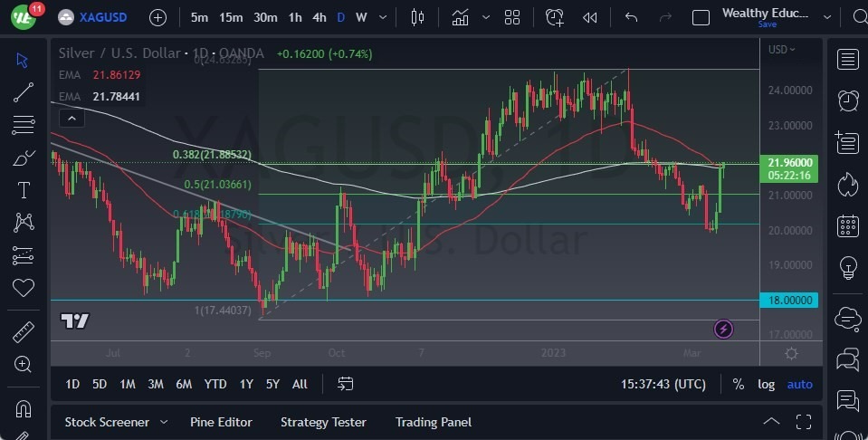Image resolution: width=868 pixels, height=440 pixels.
Task: Expand the bottom panel upward chevron
Action: tap(771, 422)
